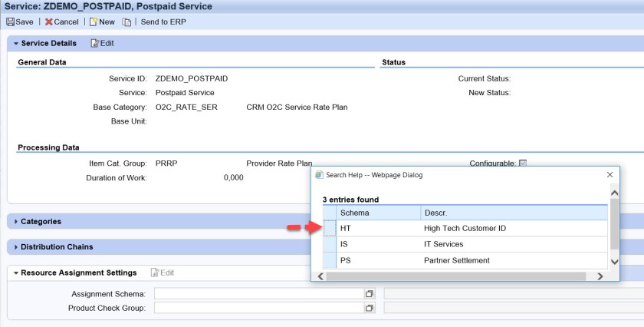Screen dimensions: 644x327
Task: Click the Save disk icon
Action: tap(11, 22)
